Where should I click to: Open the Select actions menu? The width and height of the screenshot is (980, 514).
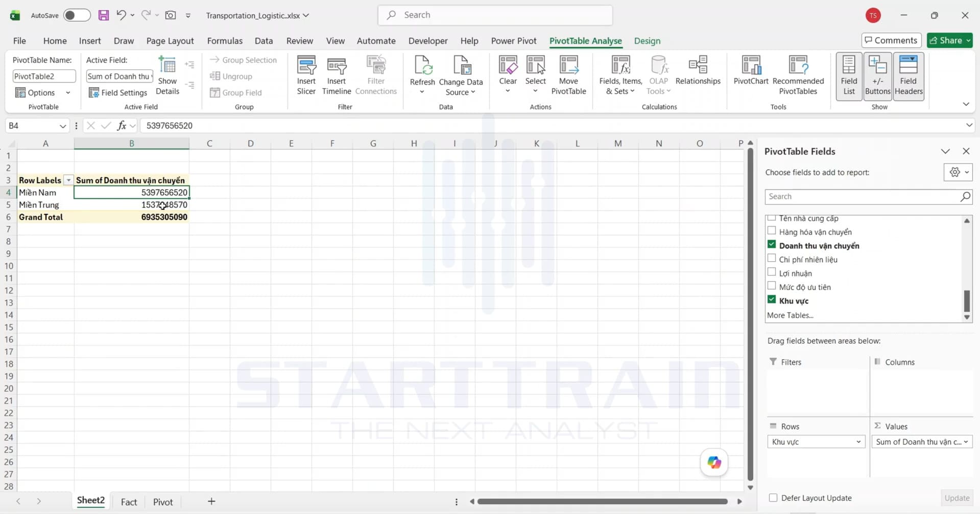coord(536,76)
